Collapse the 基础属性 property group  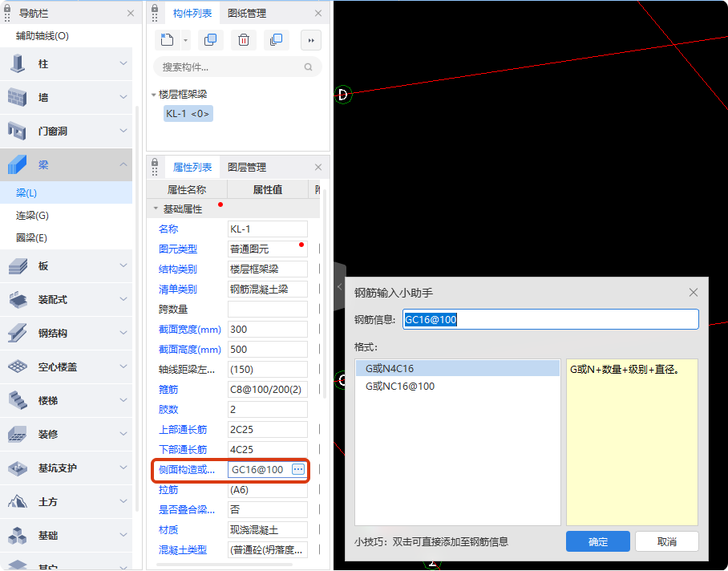coord(156,207)
